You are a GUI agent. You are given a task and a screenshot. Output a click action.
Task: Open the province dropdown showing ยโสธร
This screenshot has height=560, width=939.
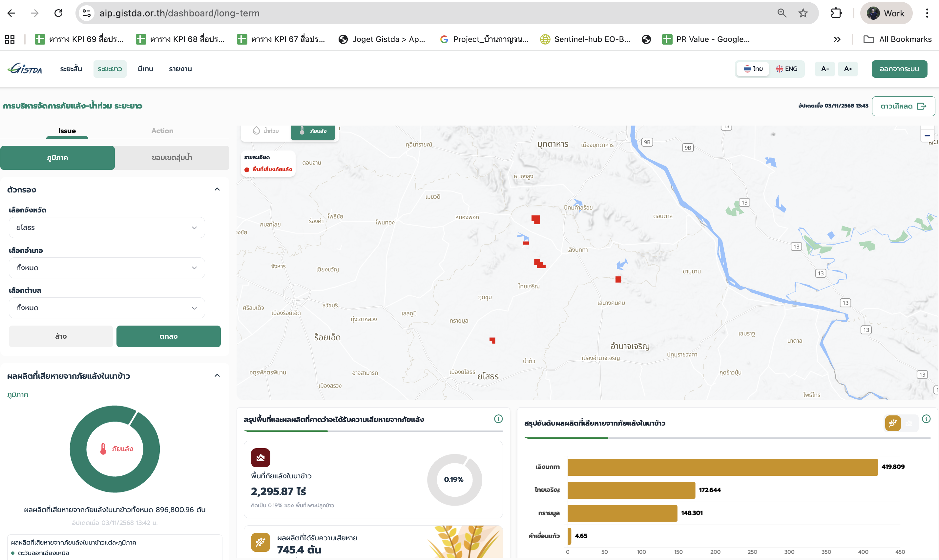click(107, 228)
